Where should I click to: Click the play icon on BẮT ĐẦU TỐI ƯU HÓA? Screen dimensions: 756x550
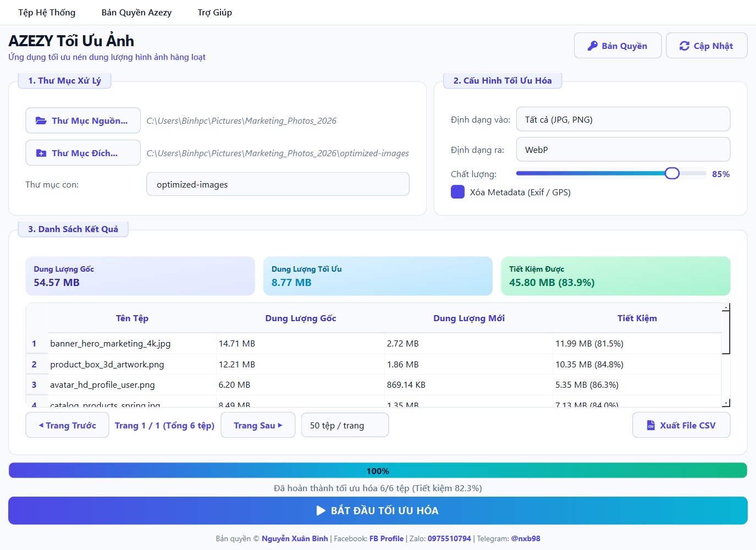point(321,510)
